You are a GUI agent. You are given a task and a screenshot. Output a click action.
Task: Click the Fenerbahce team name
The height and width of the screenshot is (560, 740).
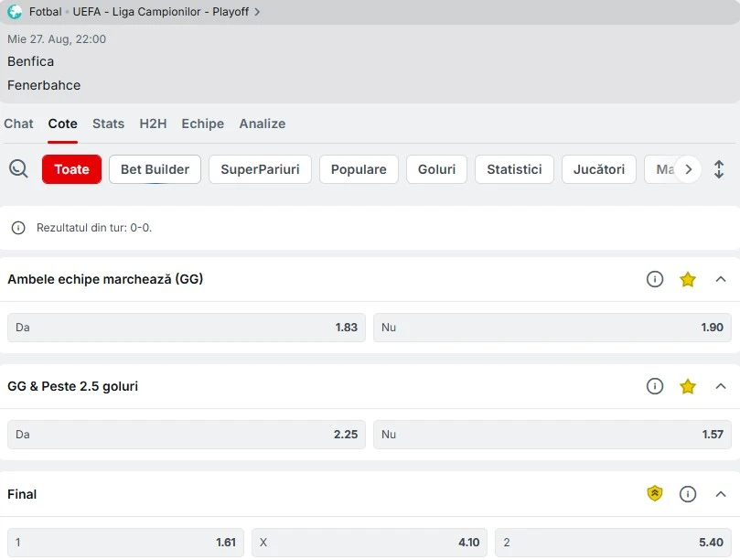coord(44,85)
